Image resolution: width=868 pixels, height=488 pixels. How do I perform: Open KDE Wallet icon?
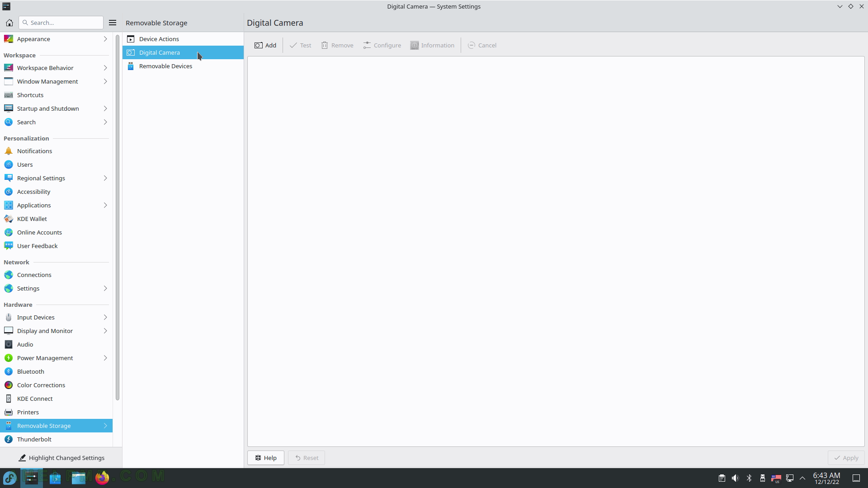tap(9, 219)
